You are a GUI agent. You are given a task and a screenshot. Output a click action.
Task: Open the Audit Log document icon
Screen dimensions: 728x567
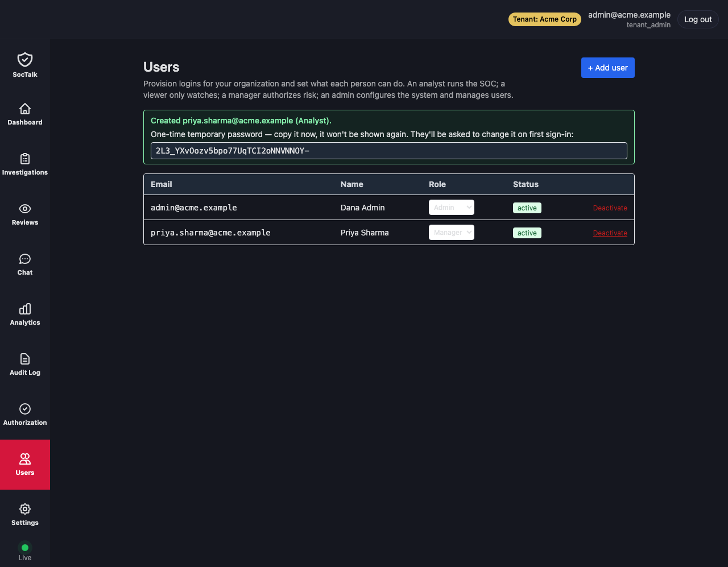(x=25, y=359)
